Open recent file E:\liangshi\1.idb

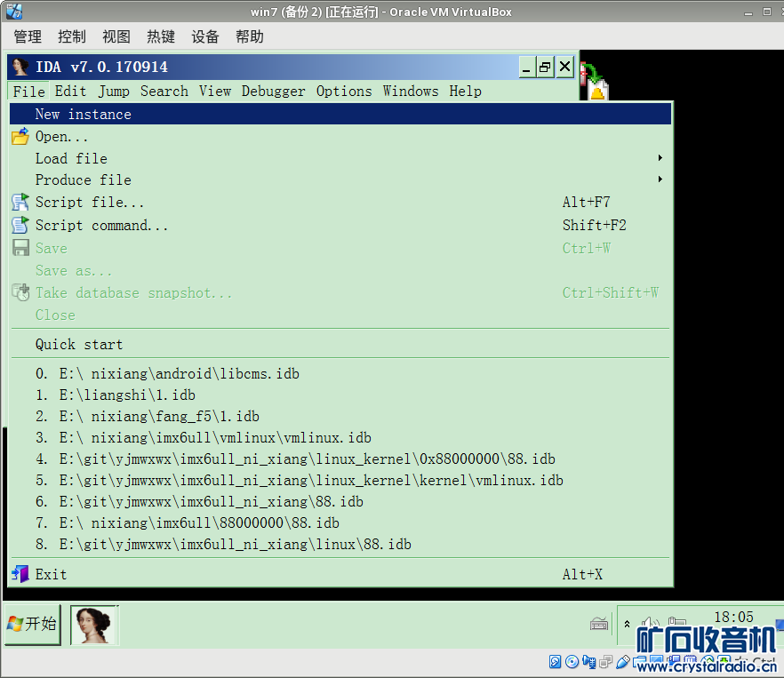coord(340,395)
